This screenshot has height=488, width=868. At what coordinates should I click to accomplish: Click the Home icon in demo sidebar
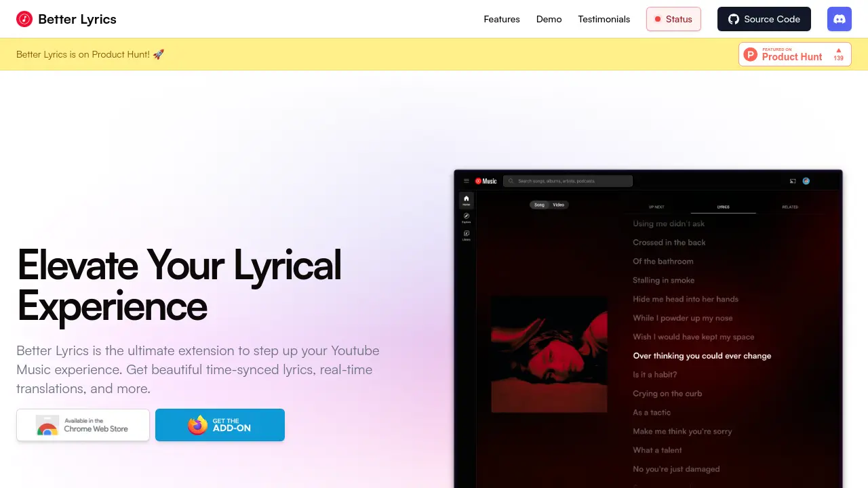coord(467,200)
